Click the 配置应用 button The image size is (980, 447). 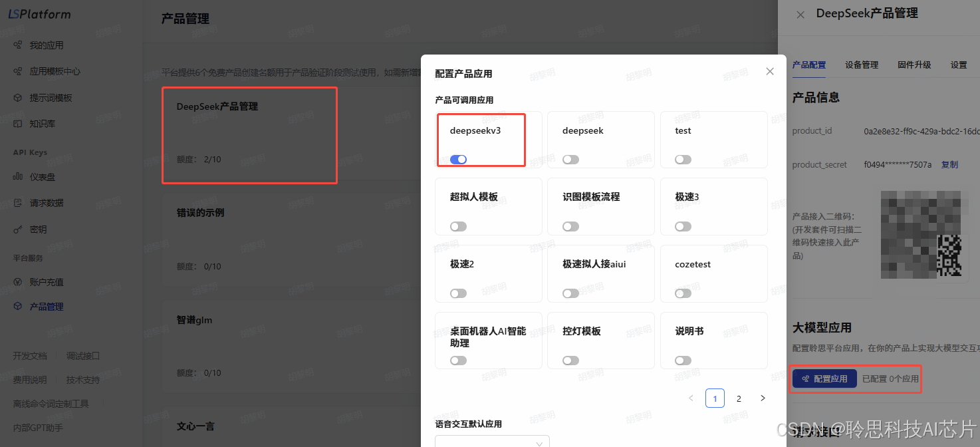coord(824,378)
